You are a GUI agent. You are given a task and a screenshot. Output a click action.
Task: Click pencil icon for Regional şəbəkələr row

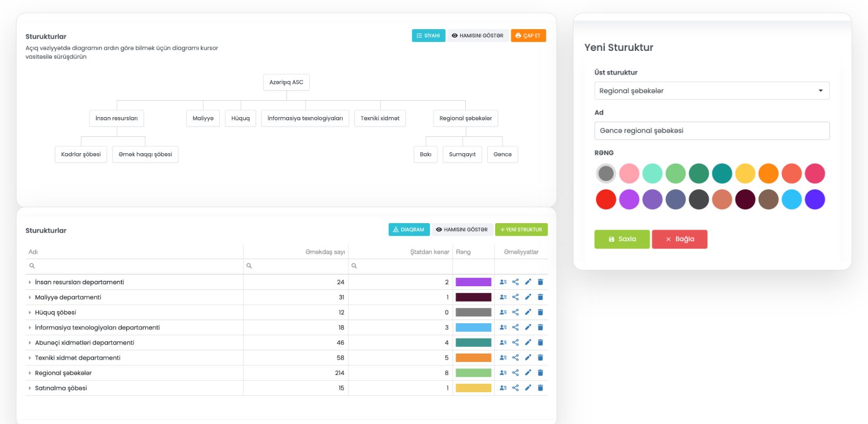click(x=528, y=373)
